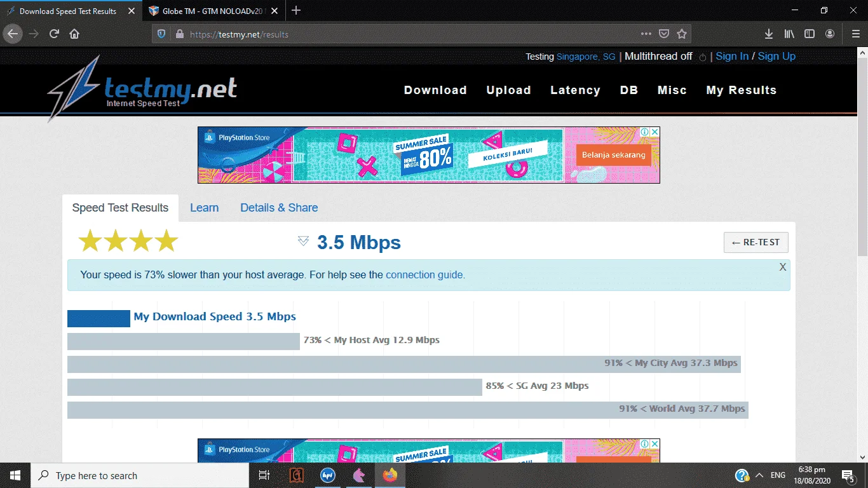The image size is (868, 488).
Task: Open the browser home page icon
Action: click(74, 34)
